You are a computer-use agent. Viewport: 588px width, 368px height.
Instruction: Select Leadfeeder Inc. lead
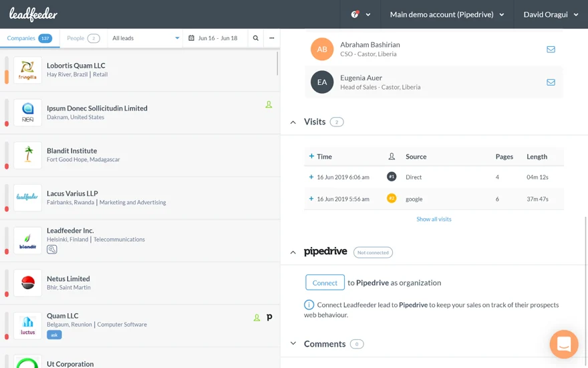pos(140,240)
